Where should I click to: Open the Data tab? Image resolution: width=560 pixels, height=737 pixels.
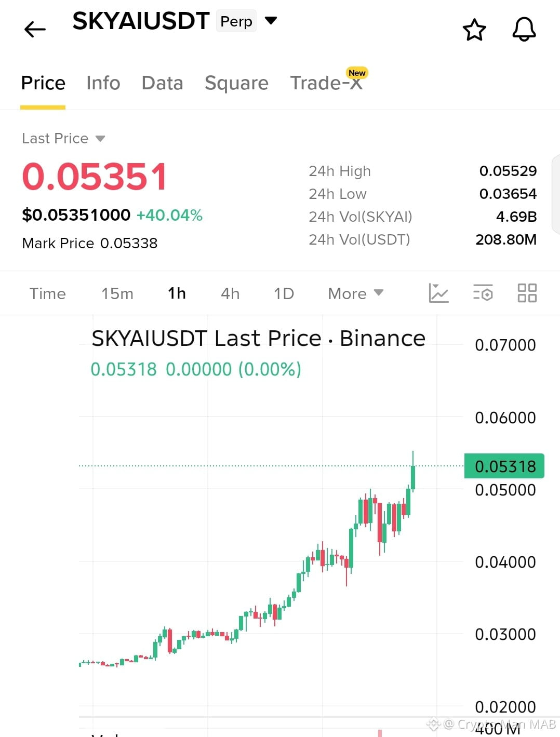(162, 83)
